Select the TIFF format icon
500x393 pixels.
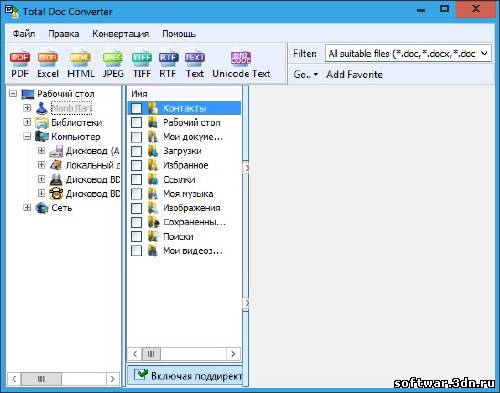[142, 58]
